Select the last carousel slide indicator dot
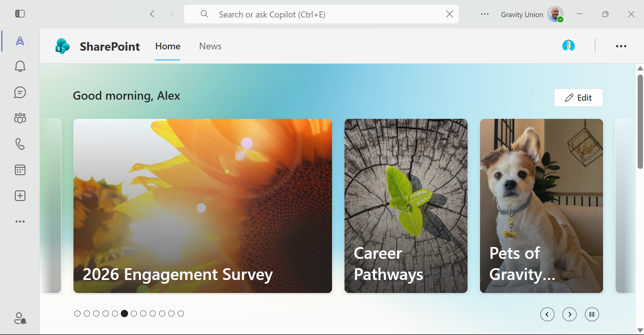 181,314
